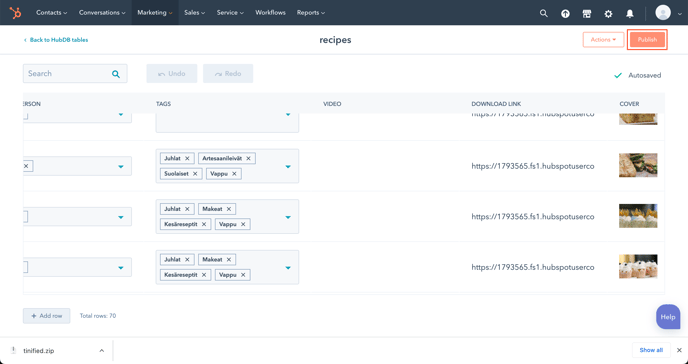Open the Sales menu
Screen dimensions: 688x364
(x=195, y=13)
